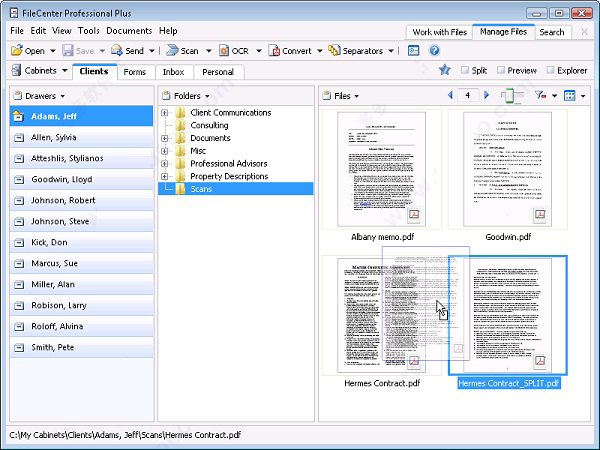Select the Work with Files button
Image resolution: width=600 pixels, height=450 pixels.
438,32
